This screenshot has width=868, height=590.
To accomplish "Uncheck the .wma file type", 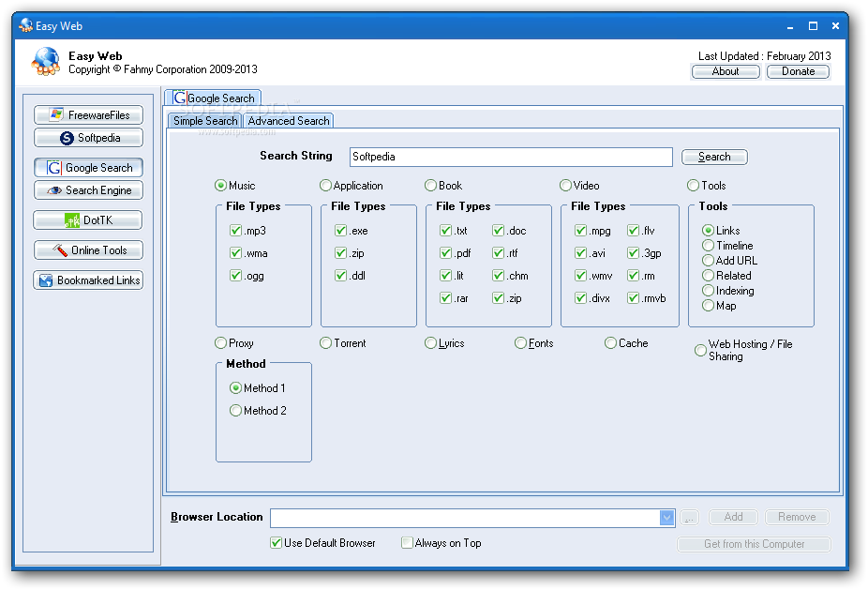I will [236, 253].
